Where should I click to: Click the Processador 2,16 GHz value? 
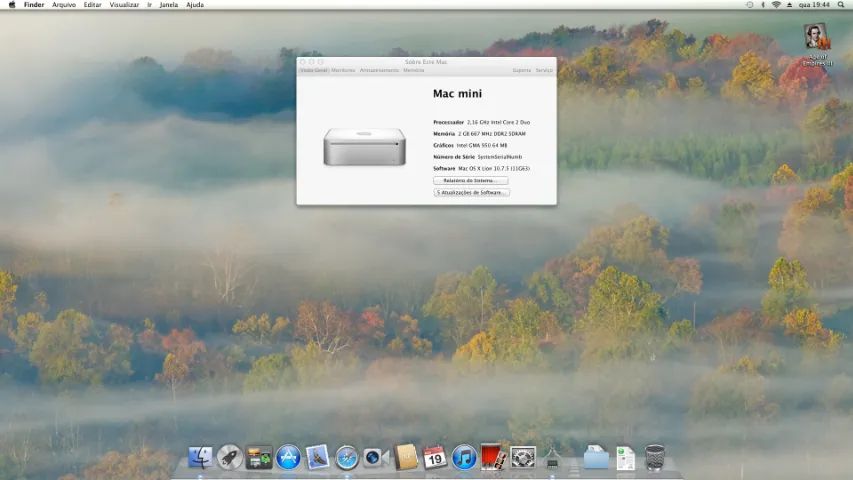coord(498,122)
